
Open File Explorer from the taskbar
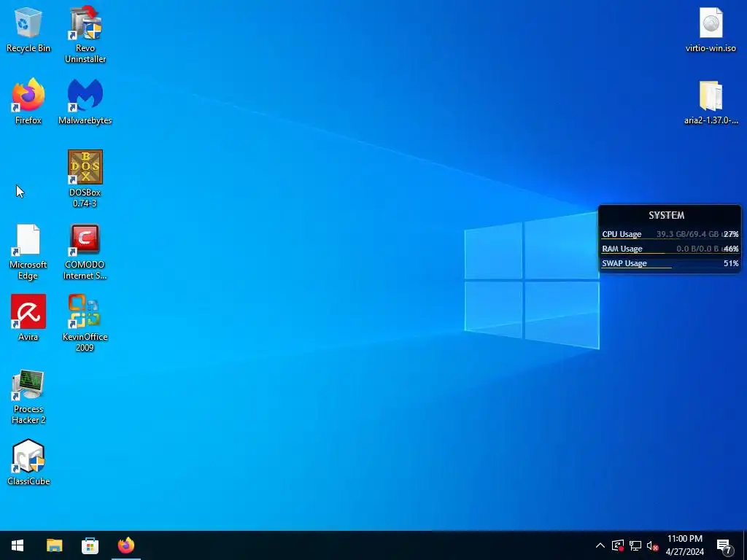click(54, 545)
